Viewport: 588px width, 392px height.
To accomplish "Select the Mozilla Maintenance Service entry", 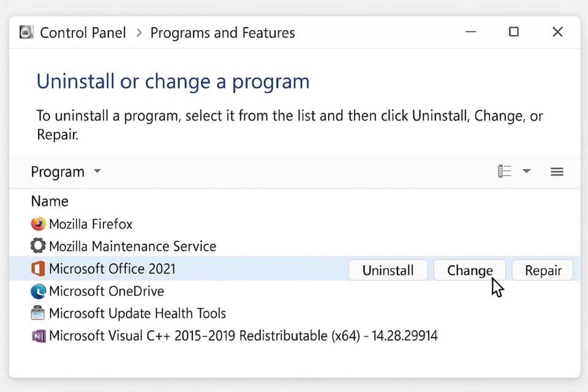I will point(132,246).
